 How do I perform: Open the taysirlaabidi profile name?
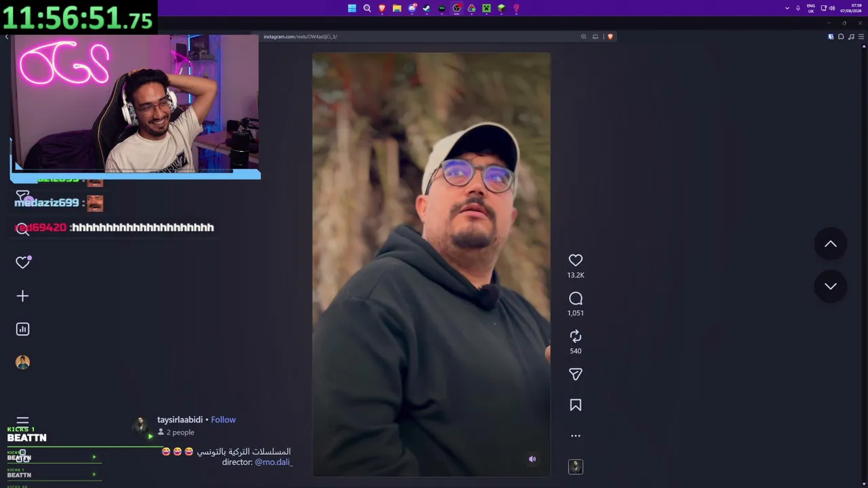coord(180,420)
